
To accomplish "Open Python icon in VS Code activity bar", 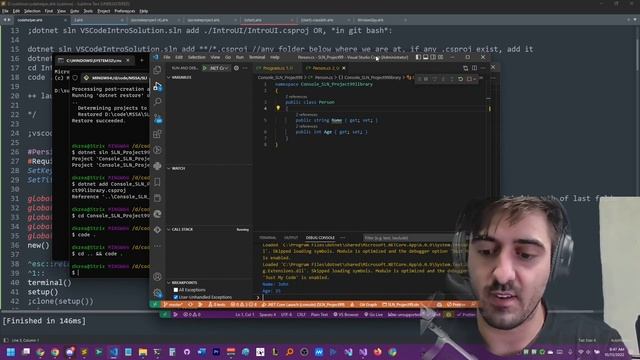I will click(x=157, y=166).
